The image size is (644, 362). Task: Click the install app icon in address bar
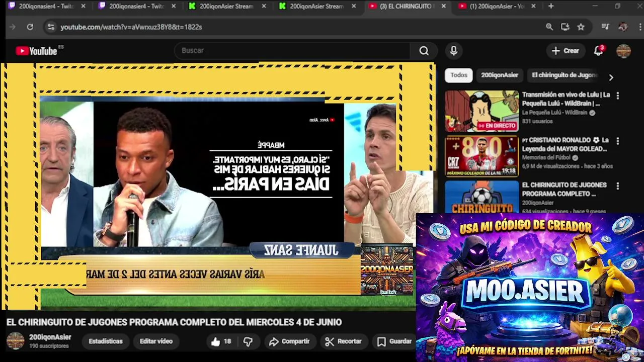coord(565,27)
